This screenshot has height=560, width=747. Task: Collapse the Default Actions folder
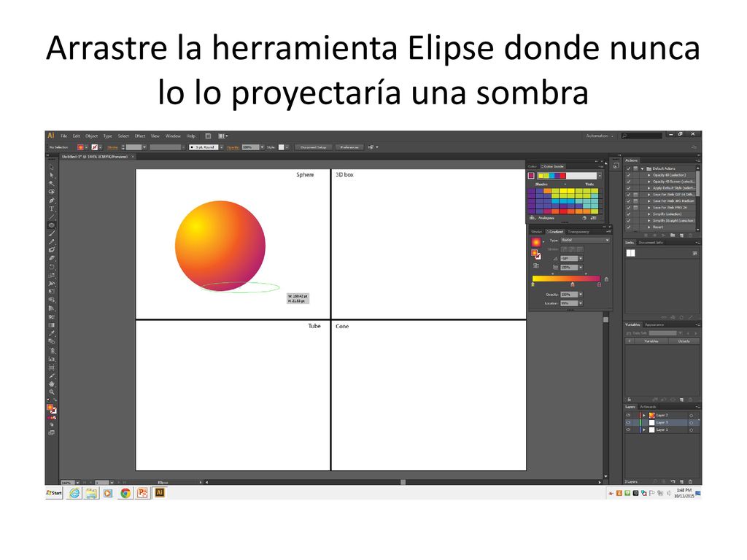point(642,168)
